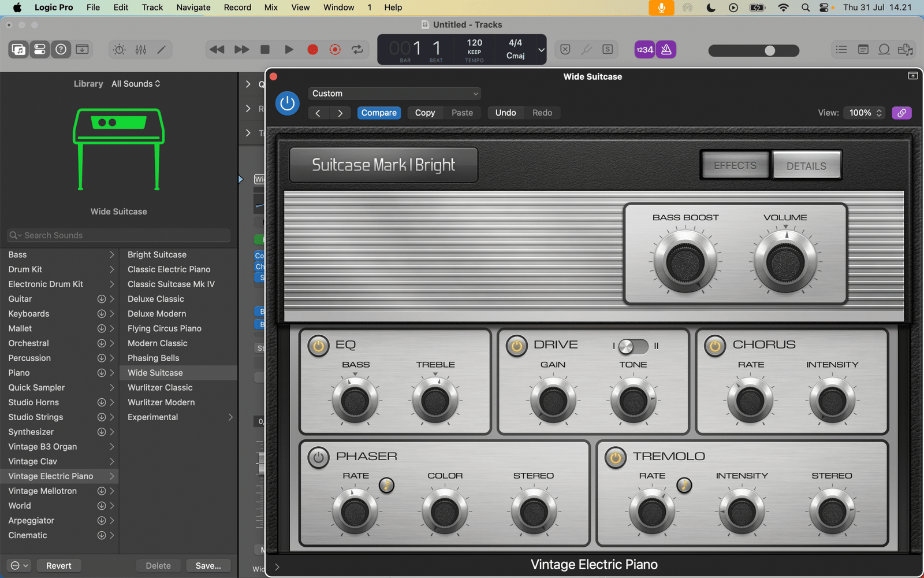Viewport: 924px width, 578px height.
Task: Open the Mixer from the control bar
Action: coord(140,50)
